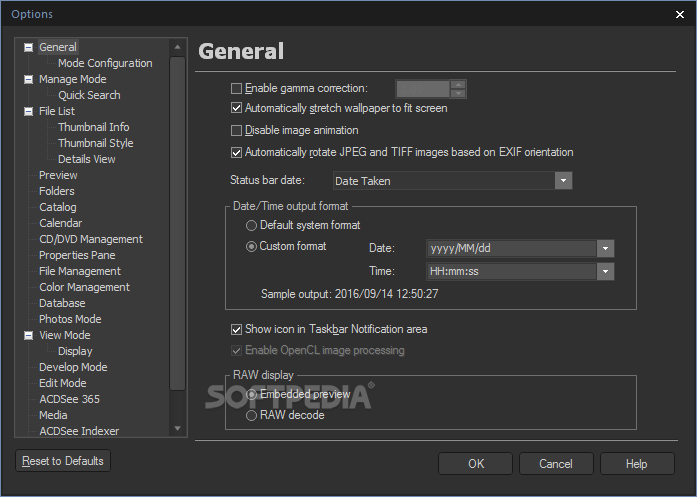Image resolution: width=698 pixels, height=498 pixels.
Task: Select Default system format radio button
Action: [251, 226]
